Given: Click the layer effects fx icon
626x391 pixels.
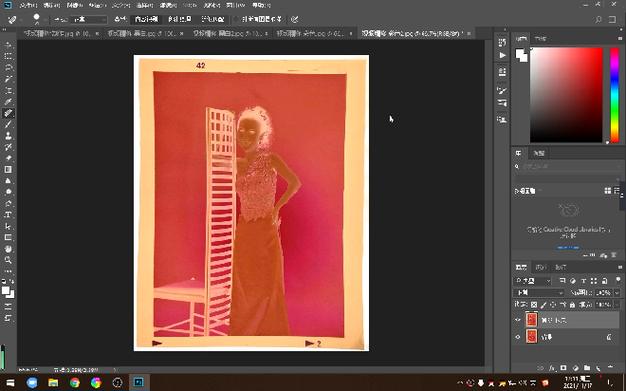Looking at the screenshot, I should [x=552, y=368].
